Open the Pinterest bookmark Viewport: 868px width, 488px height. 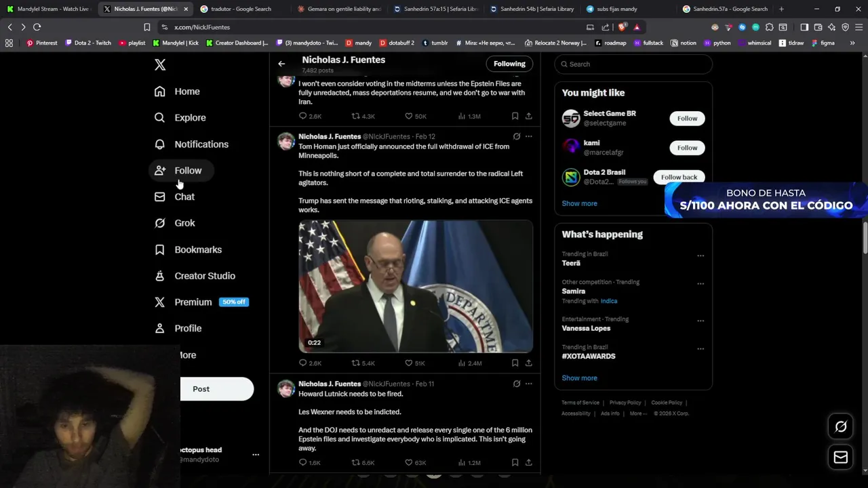coord(41,43)
